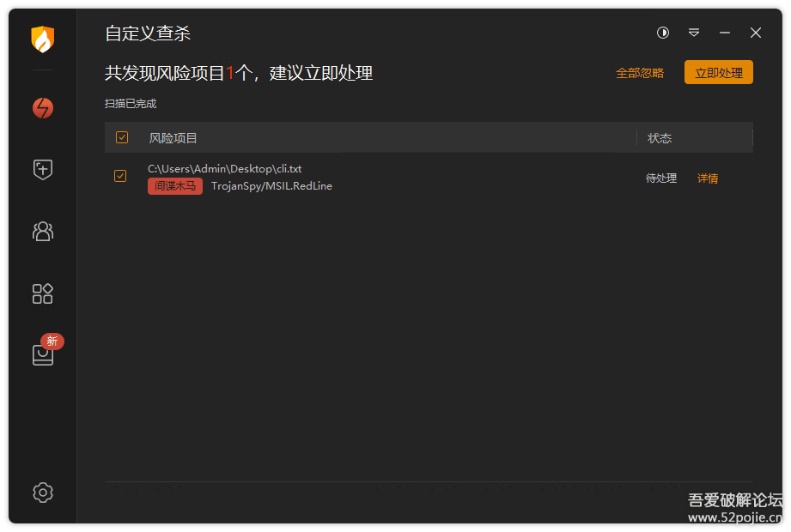The width and height of the screenshot is (791, 532).
Task: Select the C:\Users\Admin\Desktop\cli.txt file path
Action: pyautogui.click(x=225, y=169)
